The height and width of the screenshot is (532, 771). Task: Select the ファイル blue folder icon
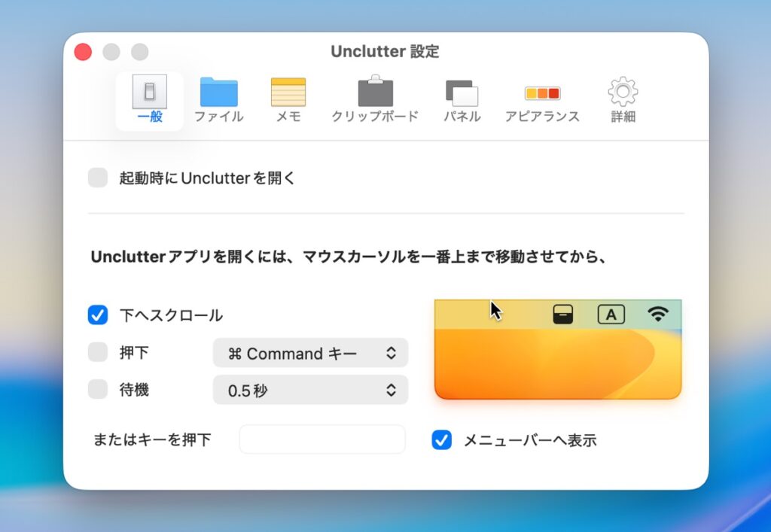(x=218, y=93)
